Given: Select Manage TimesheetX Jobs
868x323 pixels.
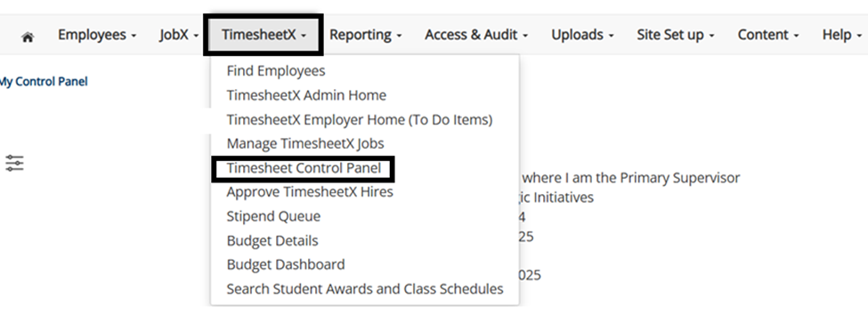Looking at the screenshot, I should coord(305,144).
